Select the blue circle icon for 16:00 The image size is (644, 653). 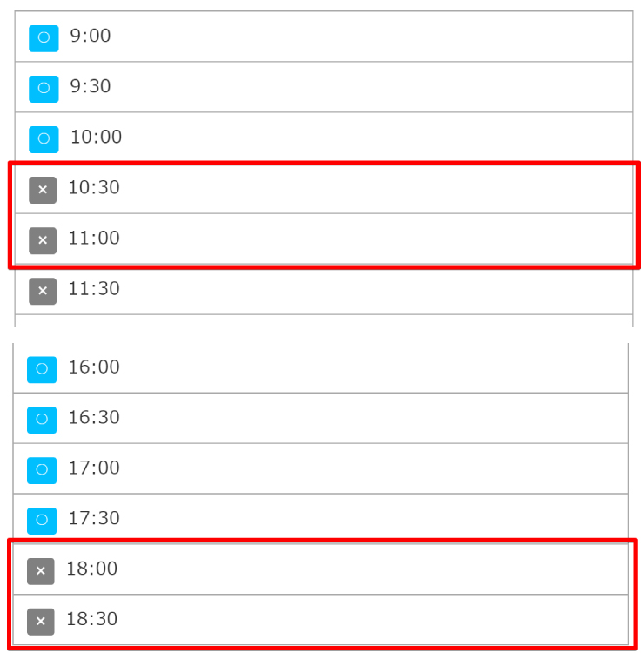[x=42, y=369]
